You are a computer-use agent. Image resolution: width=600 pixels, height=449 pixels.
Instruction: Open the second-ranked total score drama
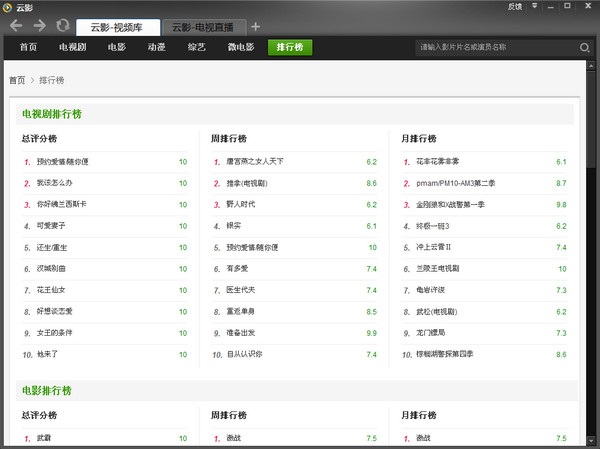(54, 183)
